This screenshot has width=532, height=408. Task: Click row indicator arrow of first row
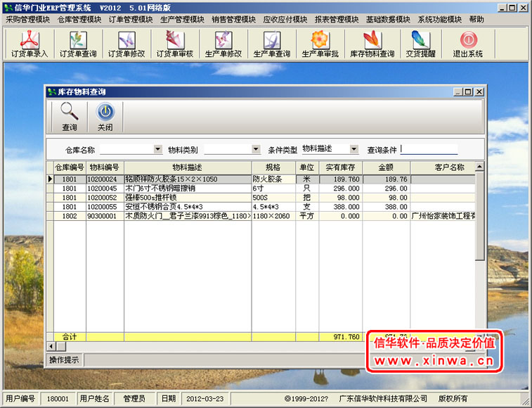pos(50,179)
